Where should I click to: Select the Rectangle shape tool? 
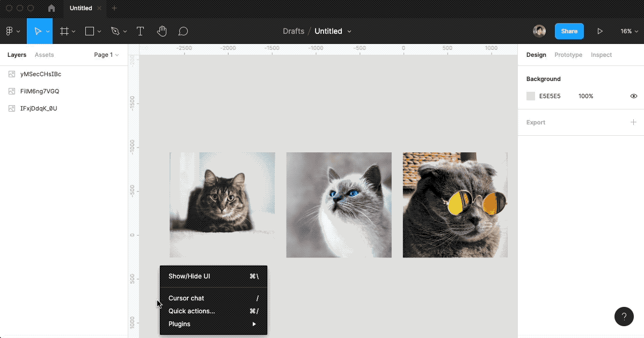click(x=90, y=31)
